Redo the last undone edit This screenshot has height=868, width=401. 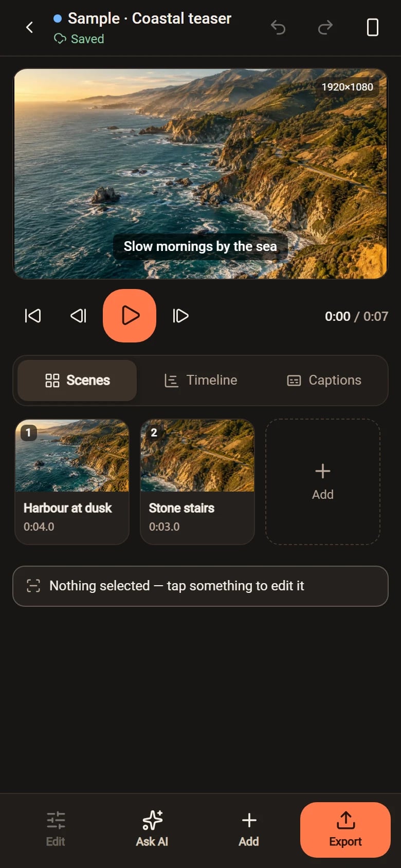tap(325, 27)
